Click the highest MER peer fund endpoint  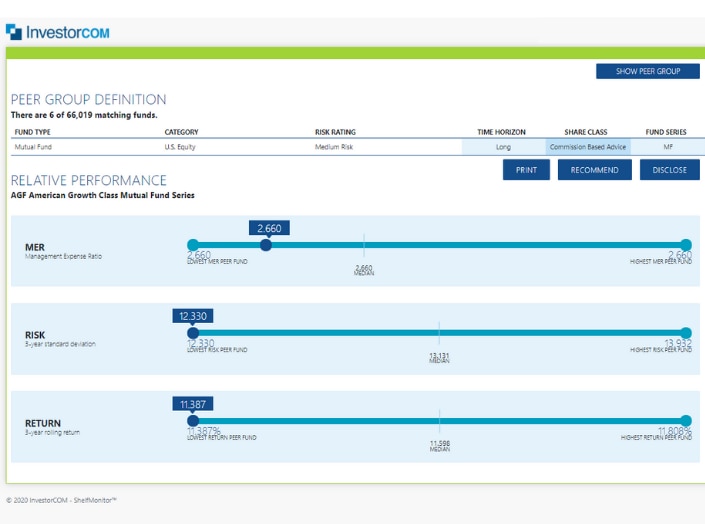coord(686,245)
